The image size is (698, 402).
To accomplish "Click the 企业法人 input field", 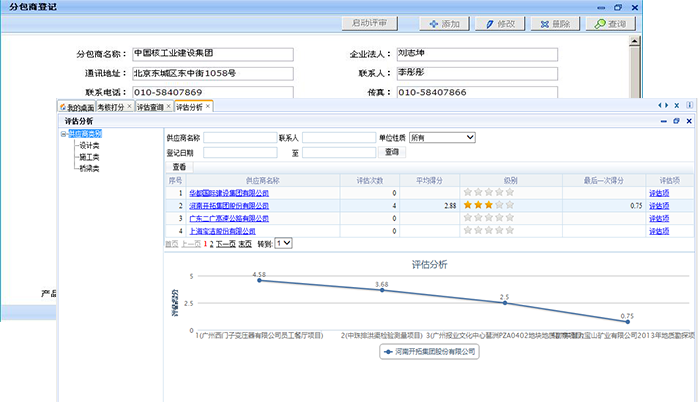I will [477, 54].
